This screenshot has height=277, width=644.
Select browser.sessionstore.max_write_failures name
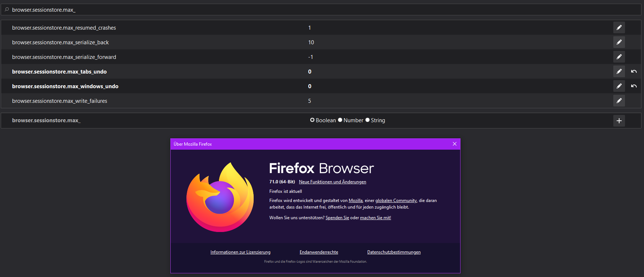coord(60,101)
